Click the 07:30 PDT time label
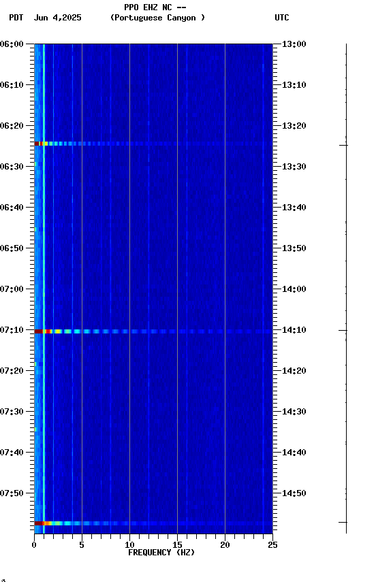 (x=12, y=412)
